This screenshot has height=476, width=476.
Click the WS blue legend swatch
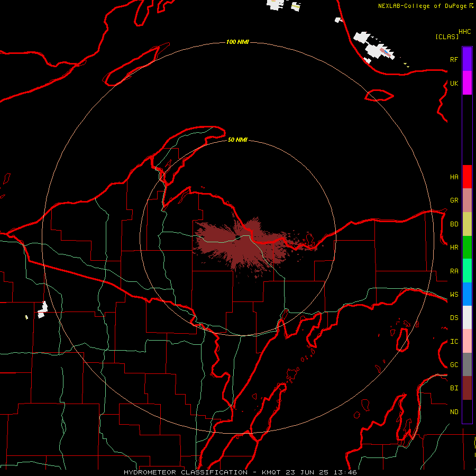click(x=467, y=294)
